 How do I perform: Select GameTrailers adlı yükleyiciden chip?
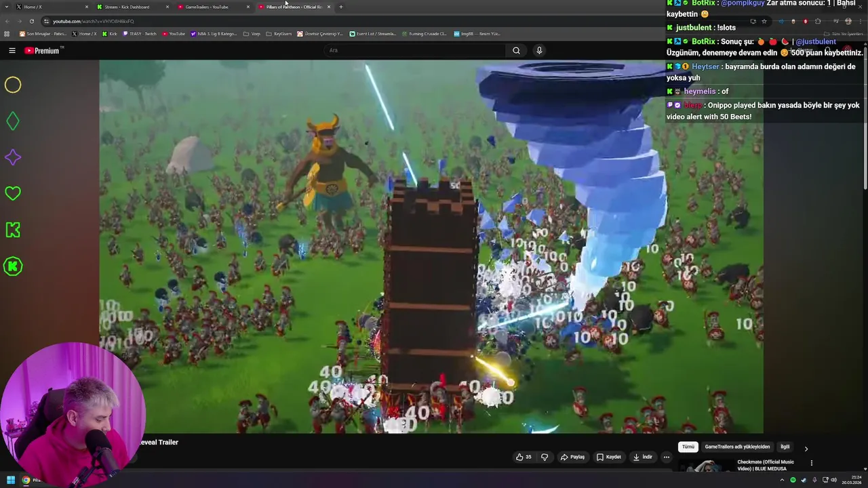tap(737, 447)
